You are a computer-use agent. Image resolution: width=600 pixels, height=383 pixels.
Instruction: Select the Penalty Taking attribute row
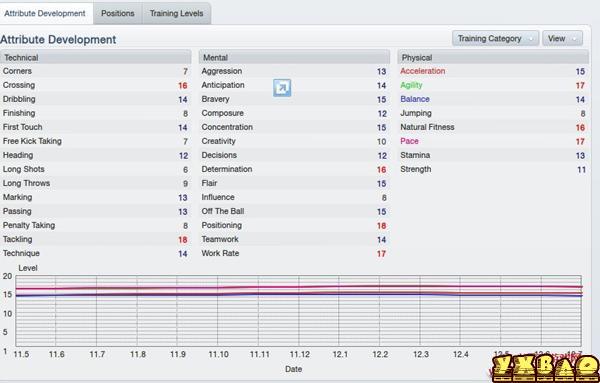[96, 225]
